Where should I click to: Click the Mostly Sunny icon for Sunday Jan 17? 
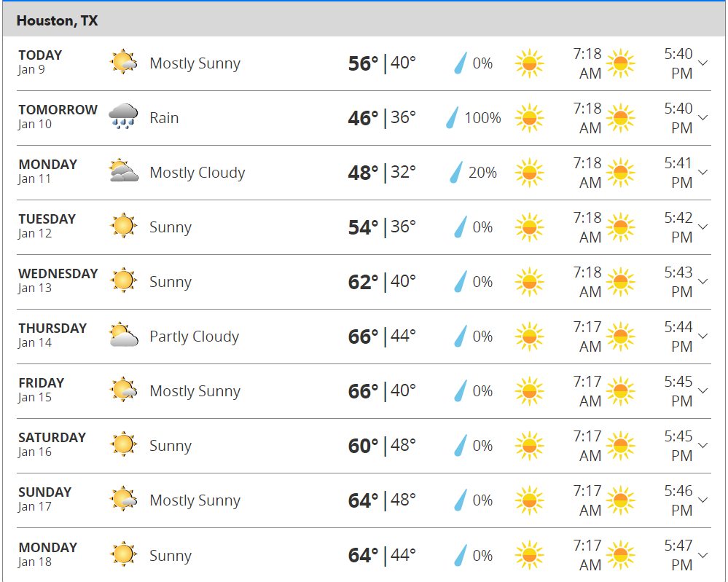tap(123, 500)
